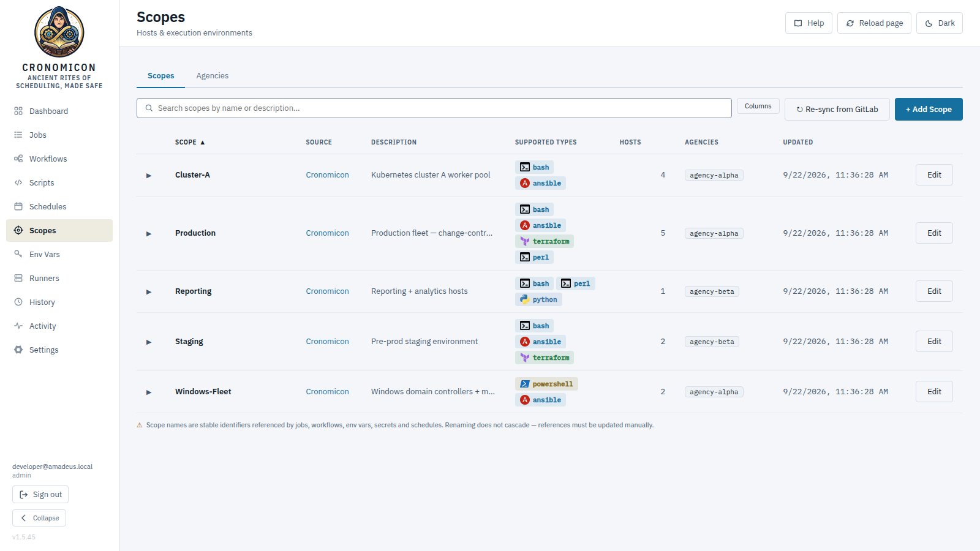Edit the Production scope
980x551 pixels.
click(x=934, y=233)
